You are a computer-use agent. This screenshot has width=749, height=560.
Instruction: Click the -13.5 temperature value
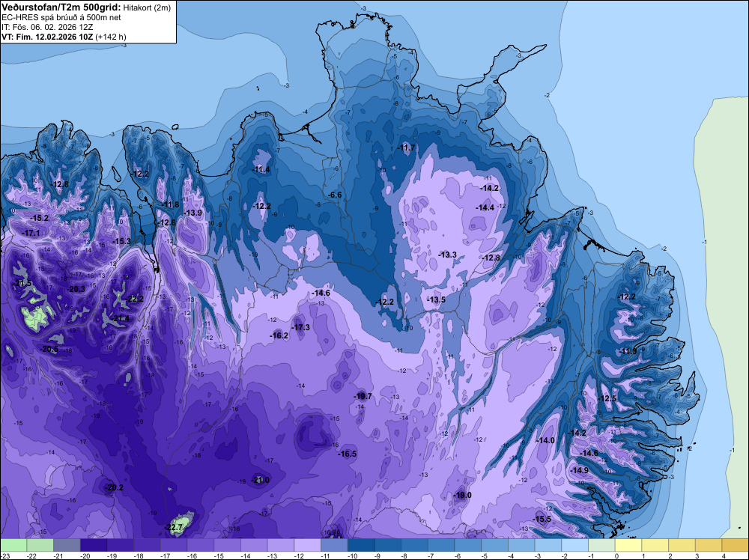point(436,299)
